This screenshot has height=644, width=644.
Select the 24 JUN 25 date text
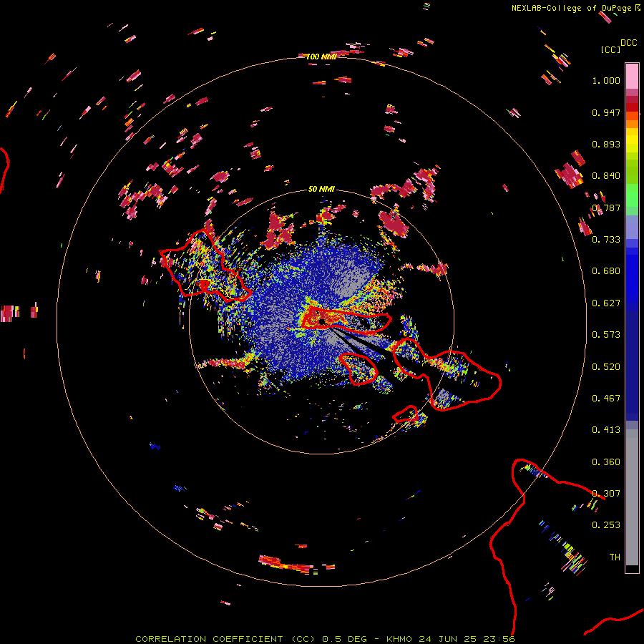tap(448, 639)
